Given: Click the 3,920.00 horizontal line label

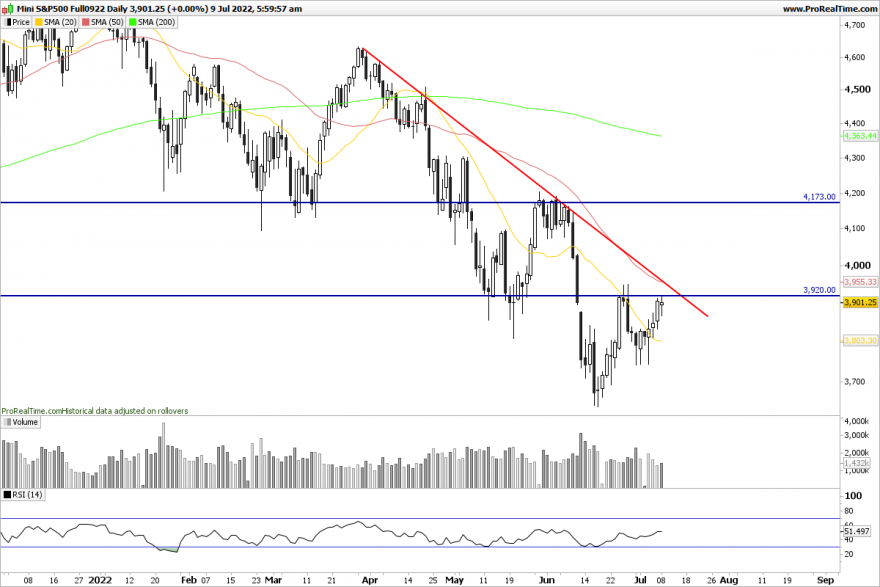Looking at the screenshot, I should pyautogui.click(x=819, y=290).
